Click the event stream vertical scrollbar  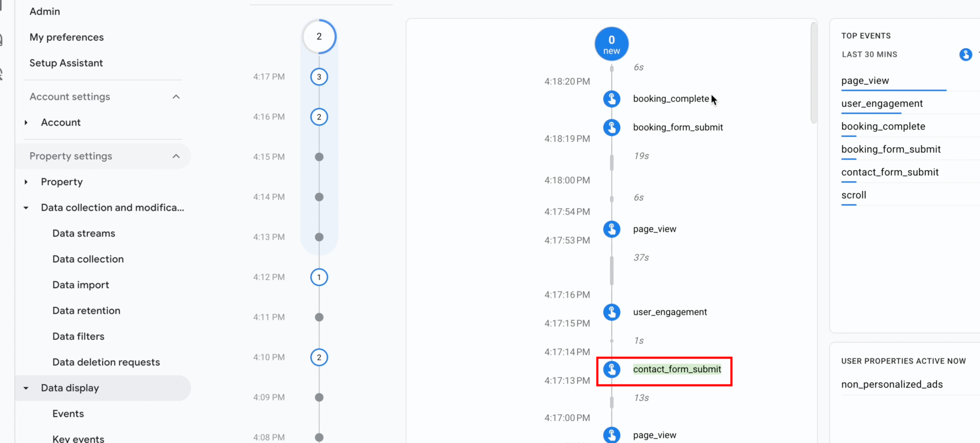click(x=813, y=73)
